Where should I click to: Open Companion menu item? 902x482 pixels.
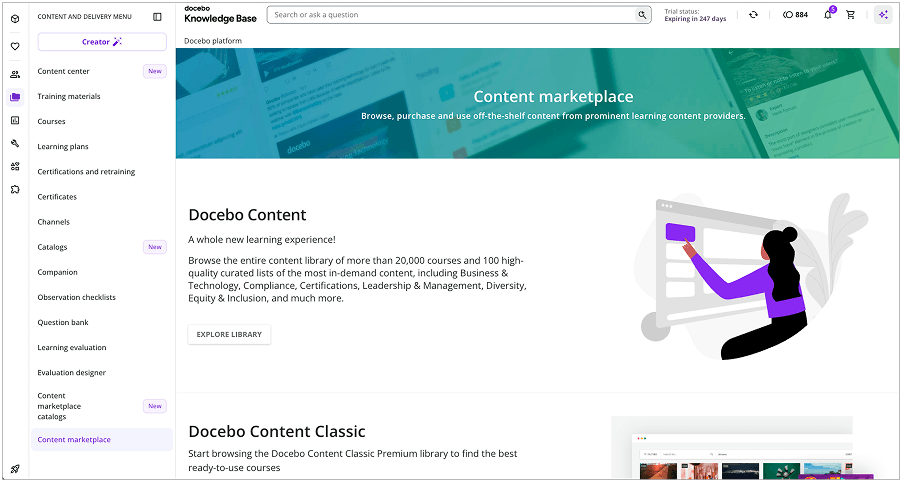click(x=102, y=272)
